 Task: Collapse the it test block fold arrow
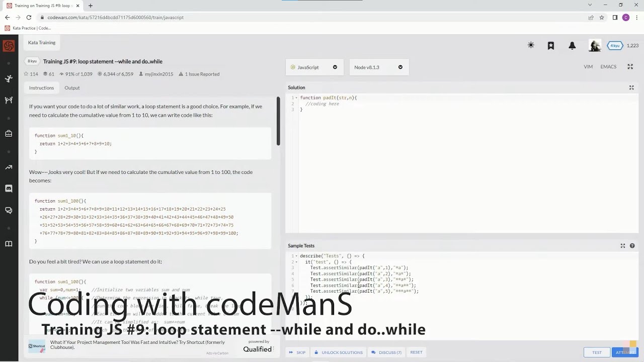296,262
